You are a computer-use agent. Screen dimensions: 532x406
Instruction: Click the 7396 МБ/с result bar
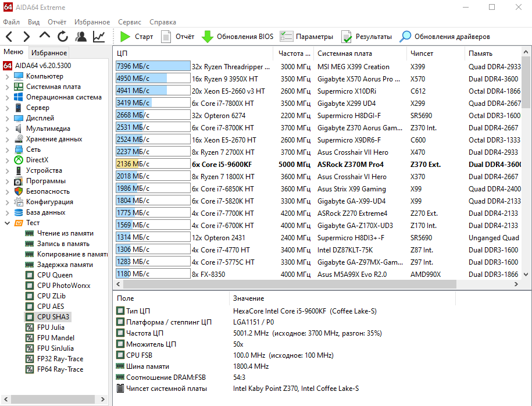coord(153,66)
